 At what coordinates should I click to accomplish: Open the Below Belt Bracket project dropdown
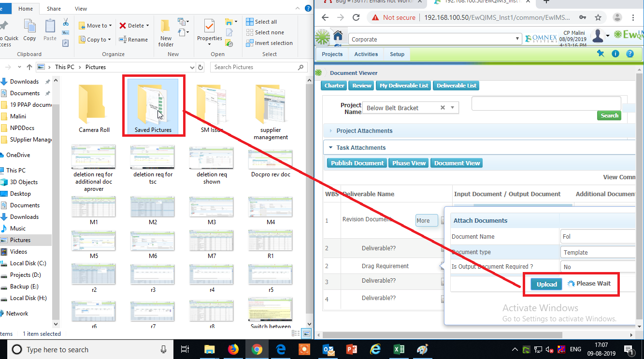point(453,108)
